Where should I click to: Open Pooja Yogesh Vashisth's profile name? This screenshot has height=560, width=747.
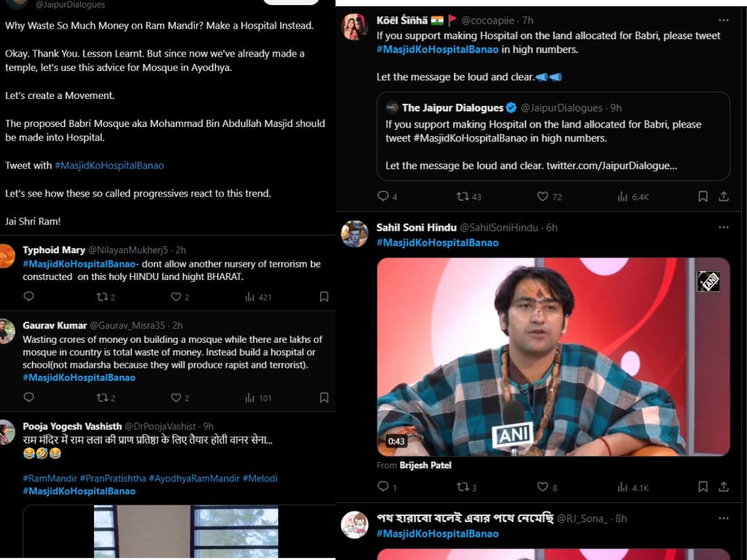click(x=72, y=426)
